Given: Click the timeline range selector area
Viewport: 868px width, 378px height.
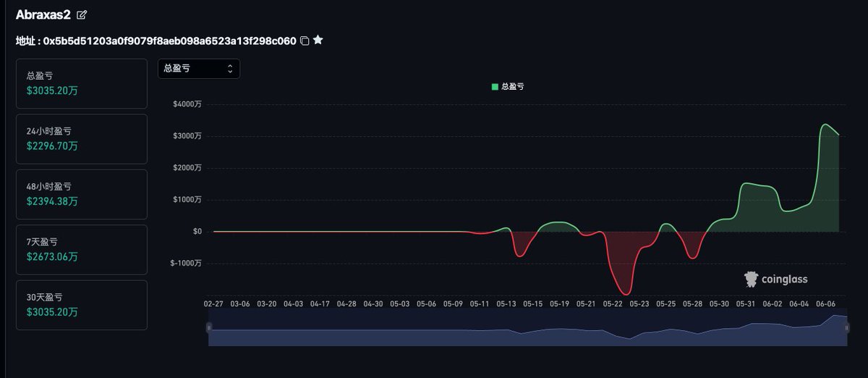Looking at the screenshot, I should click(x=528, y=329).
